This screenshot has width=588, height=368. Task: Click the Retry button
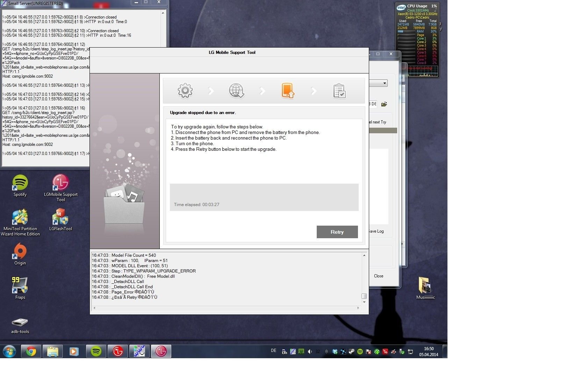(337, 232)
